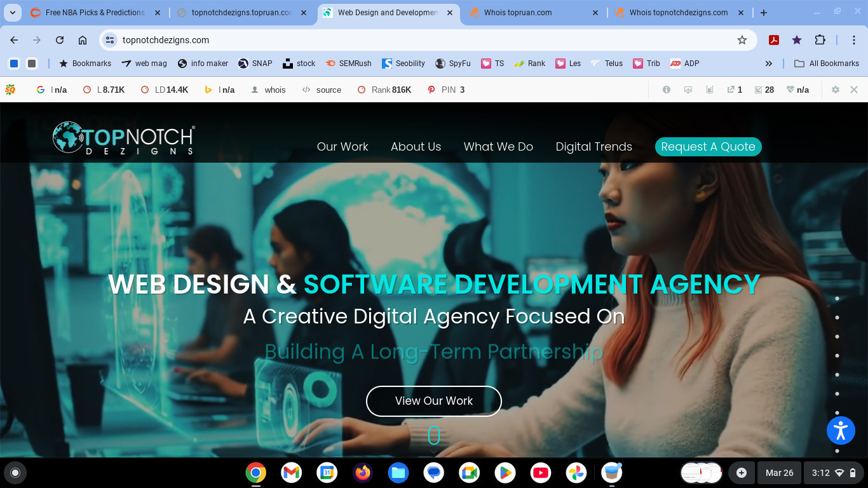
Task: Click the home button in browser toolbar
Action: pyautogui.click(x=83, y=40)
